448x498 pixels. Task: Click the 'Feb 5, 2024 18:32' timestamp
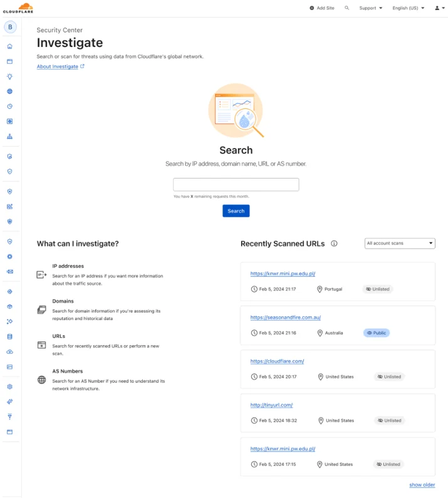pos(278,420)
